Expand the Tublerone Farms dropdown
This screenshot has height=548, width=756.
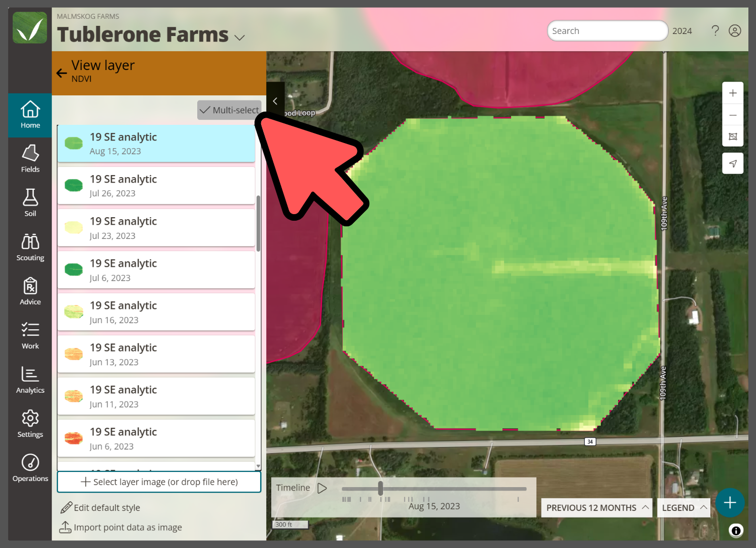[240, 37]
